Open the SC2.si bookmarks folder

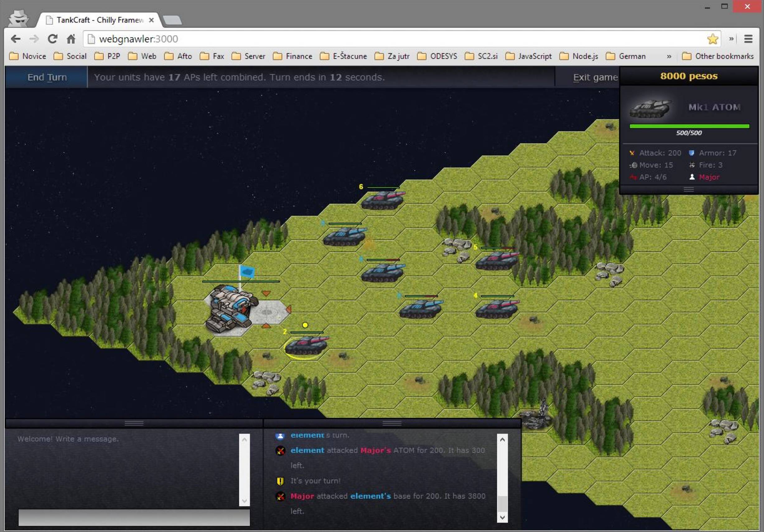[x=481, y=56]
